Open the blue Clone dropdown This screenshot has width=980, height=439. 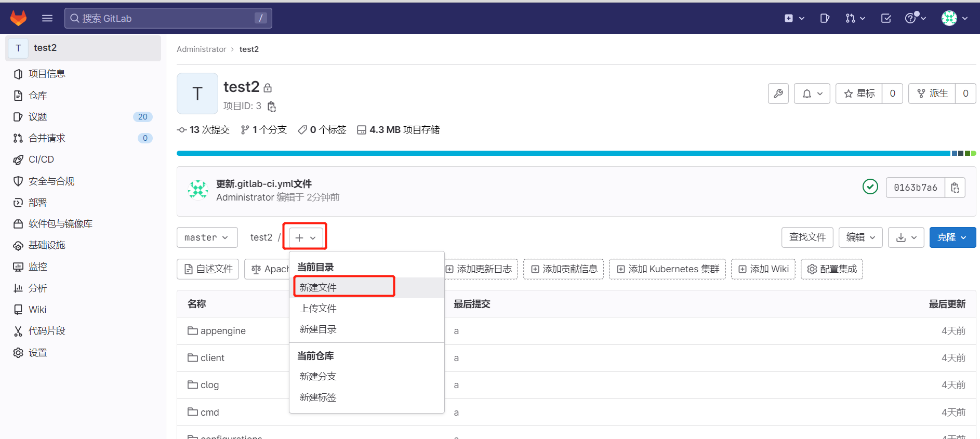(x=952, y=237)
